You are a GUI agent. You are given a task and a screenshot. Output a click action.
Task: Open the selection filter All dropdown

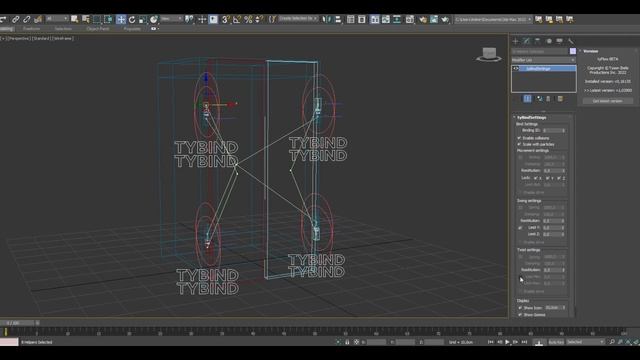[57, 19]
